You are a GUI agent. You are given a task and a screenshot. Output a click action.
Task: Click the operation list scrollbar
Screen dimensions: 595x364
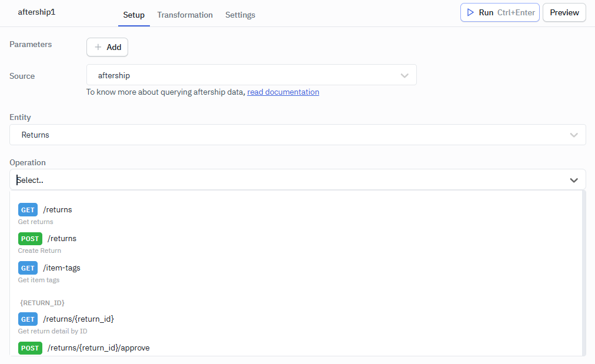click(584, 273)
